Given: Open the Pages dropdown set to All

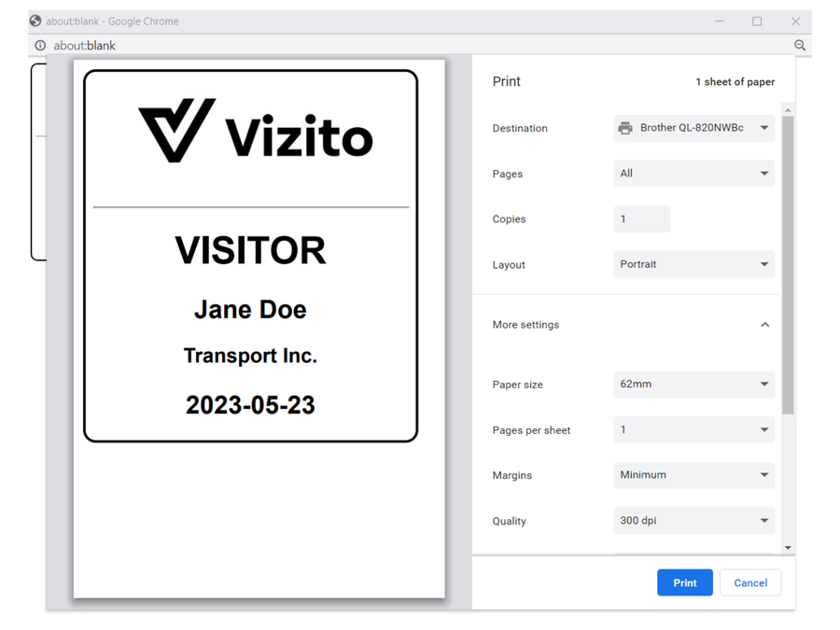Looking at the screenshot, I should coord(693,174).
